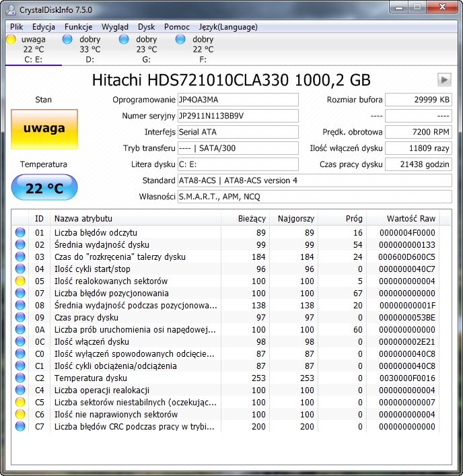This screenshot has width=463, height=476.
Task: Select row Ilość nie naprawionych sektorów
Action: pyautogui.click(x=225, y=414)
